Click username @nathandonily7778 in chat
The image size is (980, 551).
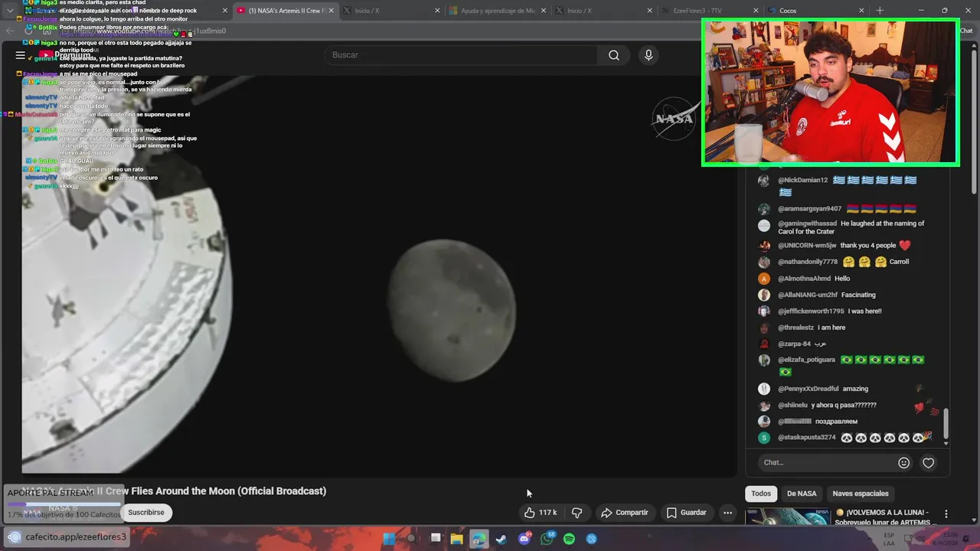point(808,262)
